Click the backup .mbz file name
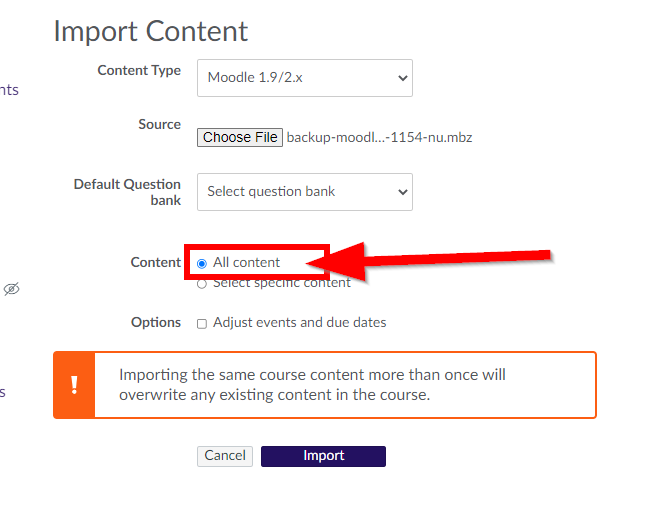 click(379, 138)
